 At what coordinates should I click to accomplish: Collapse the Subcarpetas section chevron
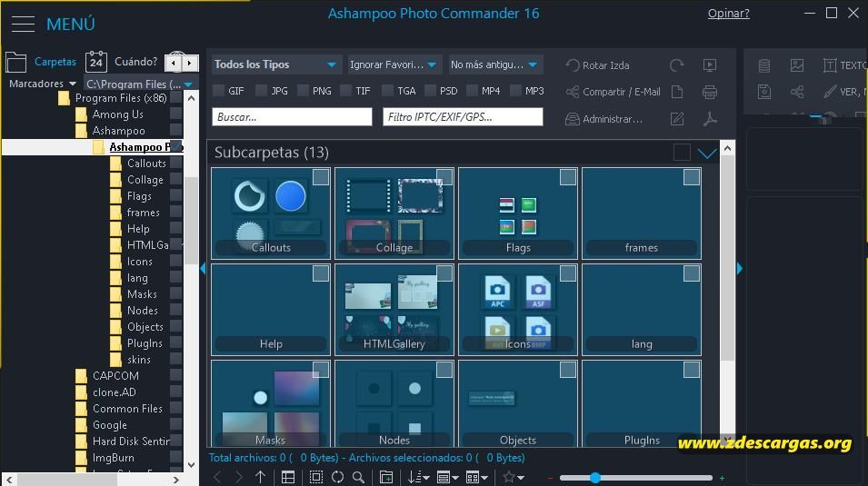(x=707, y=154)
